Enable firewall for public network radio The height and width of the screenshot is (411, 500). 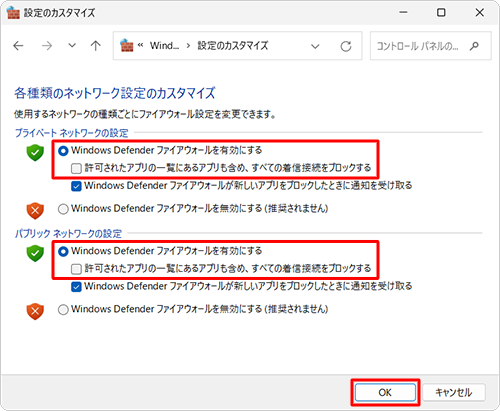tap(63, 252)
